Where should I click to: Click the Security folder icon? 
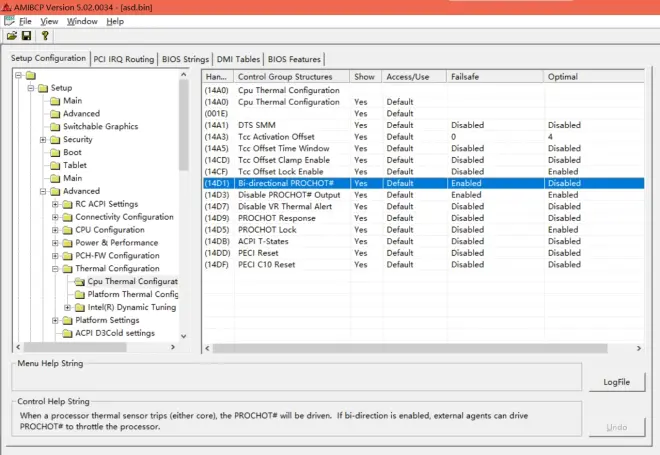click(55, 140)
